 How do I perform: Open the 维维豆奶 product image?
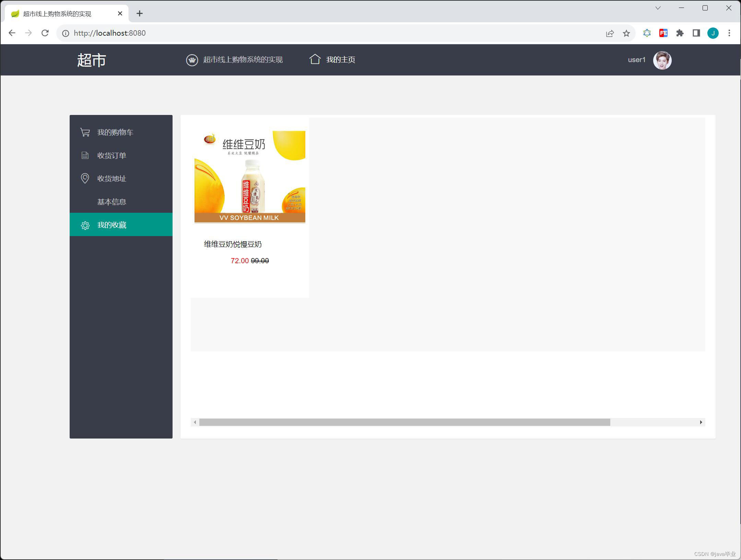250,177
